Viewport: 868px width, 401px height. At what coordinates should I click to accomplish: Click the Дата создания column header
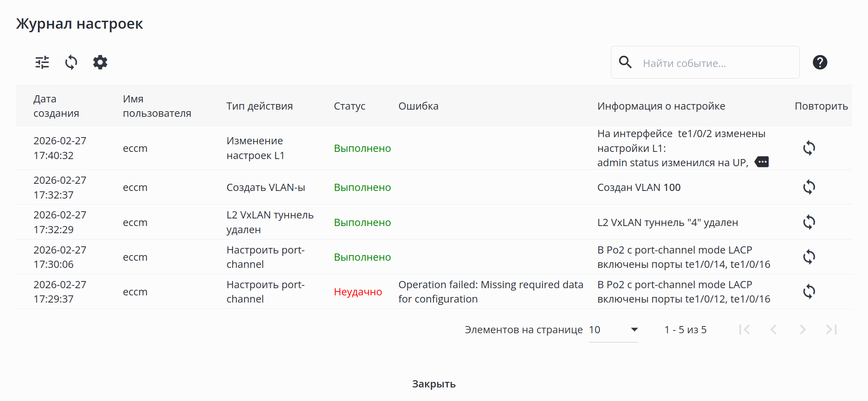(x=56, y=106)
